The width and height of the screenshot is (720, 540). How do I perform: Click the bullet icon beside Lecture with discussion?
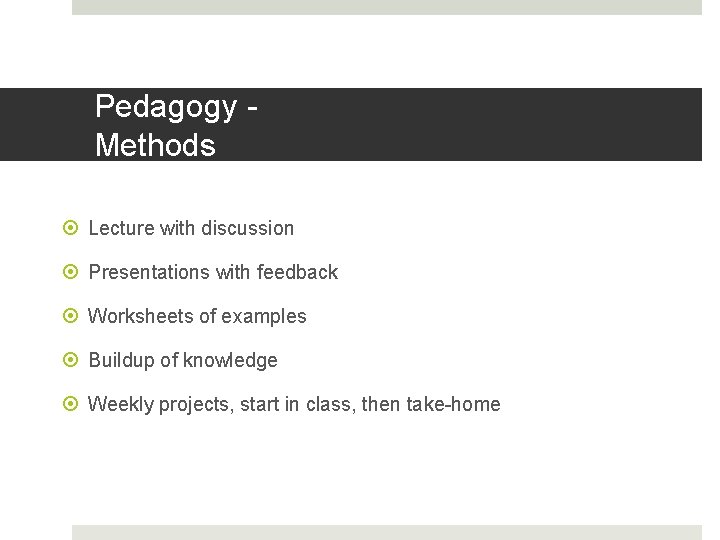click(x=70, y=228)
